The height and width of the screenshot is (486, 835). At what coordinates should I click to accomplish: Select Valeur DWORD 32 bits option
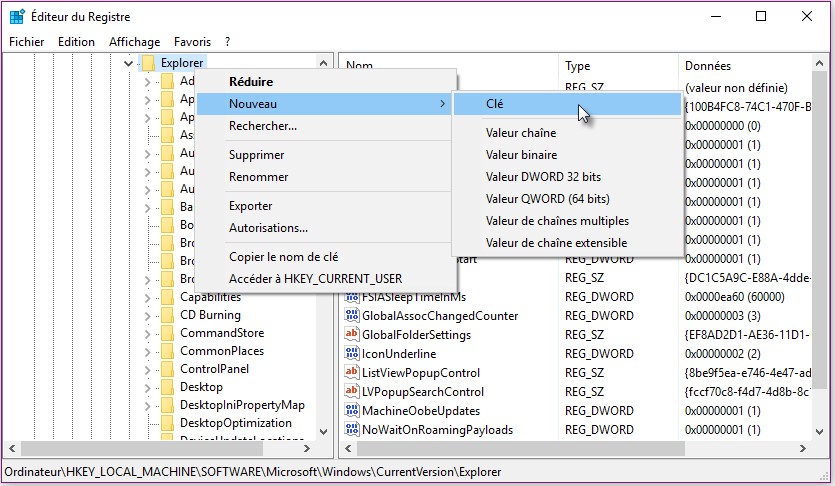point(543,177)
